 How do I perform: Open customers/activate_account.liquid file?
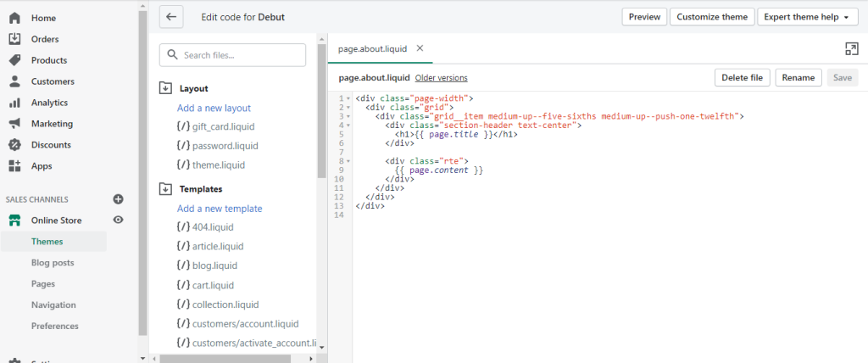coord(254,343)
